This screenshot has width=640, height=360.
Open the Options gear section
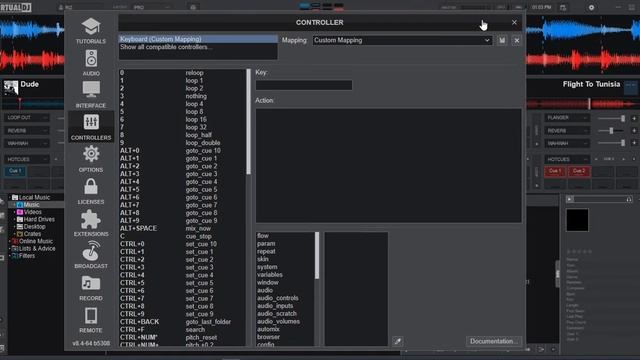(91, 159)
